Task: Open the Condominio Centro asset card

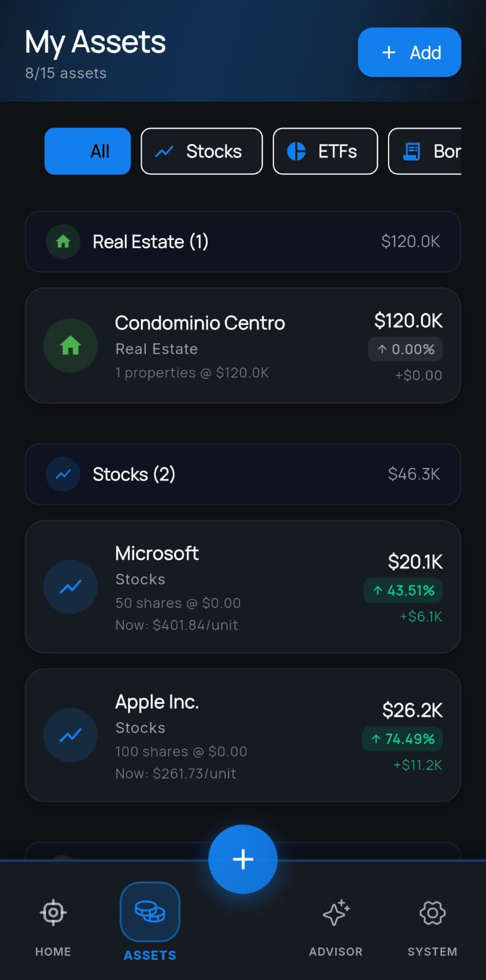Action: (243, 345)
